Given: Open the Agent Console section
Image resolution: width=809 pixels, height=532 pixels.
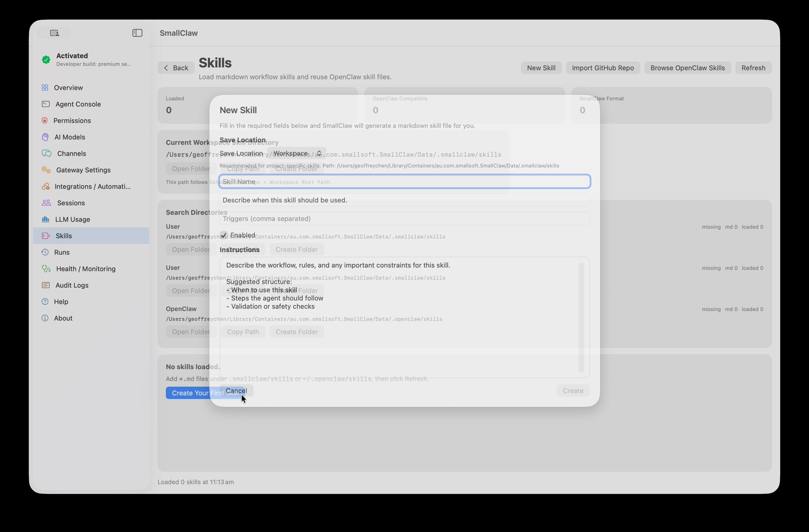Looking at the screenshot, I should click(x=91, y=104).
